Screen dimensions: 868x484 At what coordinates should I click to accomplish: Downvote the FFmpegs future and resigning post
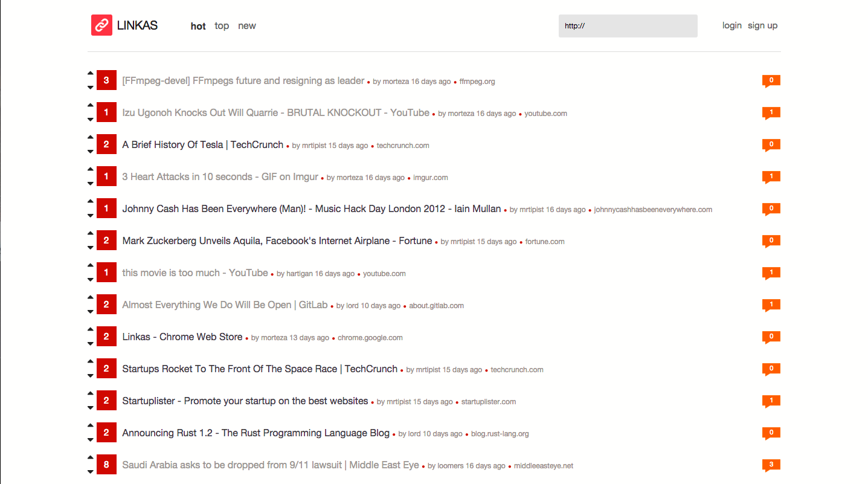point(91,88)
